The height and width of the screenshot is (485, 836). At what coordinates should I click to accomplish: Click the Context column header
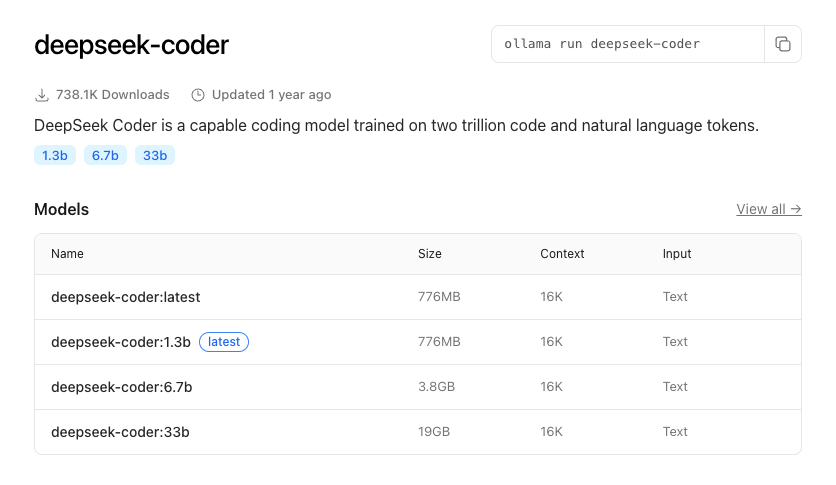click(x=562, y=254)
